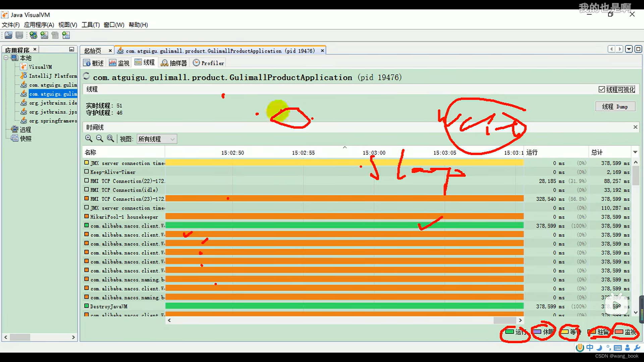Screen dimensions: 644x362
Task: Minimize the 应用程序 side panel
Action: (71, 49)
